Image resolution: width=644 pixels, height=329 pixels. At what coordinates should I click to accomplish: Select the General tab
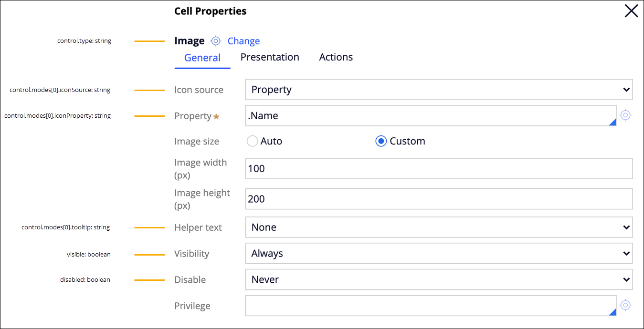coord(202,58)
